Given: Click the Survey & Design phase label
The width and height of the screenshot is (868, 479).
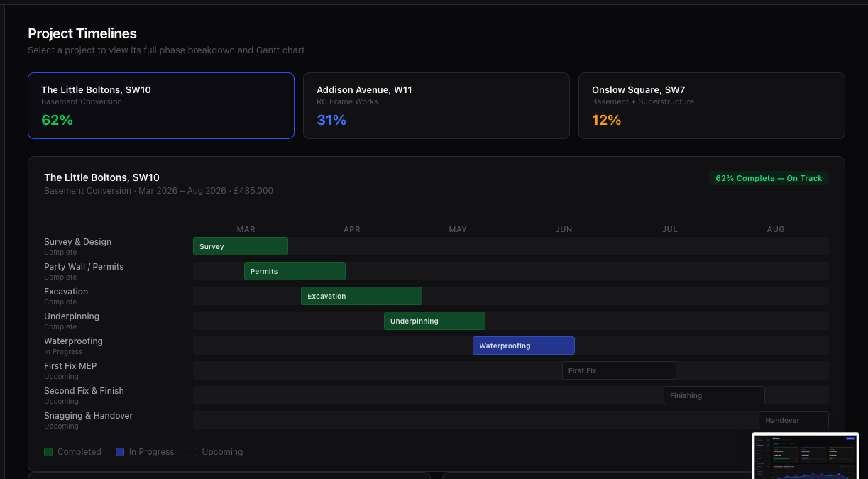Looking at the screenshot, I should pyautogui.click(x=77, y=242).
